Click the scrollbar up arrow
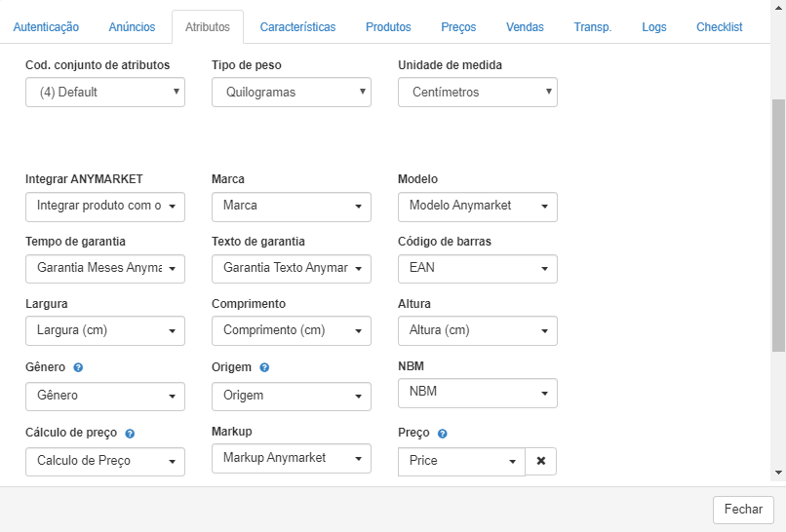The image size is (786, 532). (x=778, y=7)
